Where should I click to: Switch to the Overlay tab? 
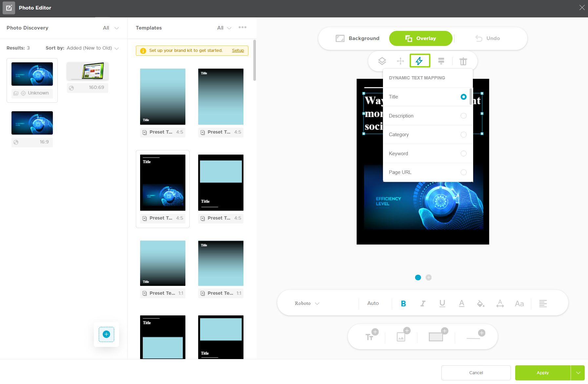coord(421,38)
